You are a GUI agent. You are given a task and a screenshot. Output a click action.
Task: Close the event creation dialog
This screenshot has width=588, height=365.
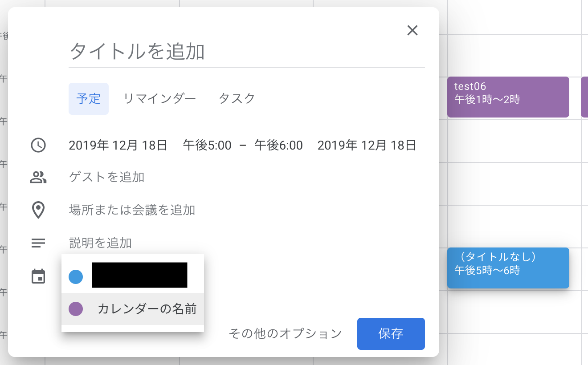412,30
